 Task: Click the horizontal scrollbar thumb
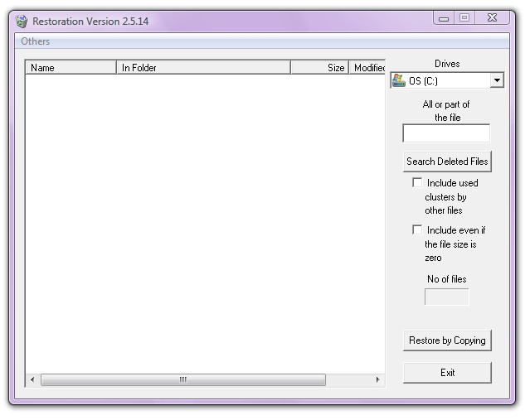(182, 380)
